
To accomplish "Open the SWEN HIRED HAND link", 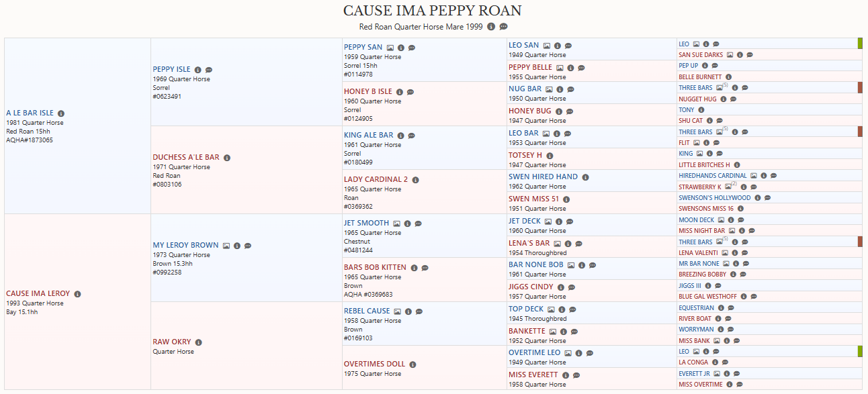I will (x=543, y=177).
